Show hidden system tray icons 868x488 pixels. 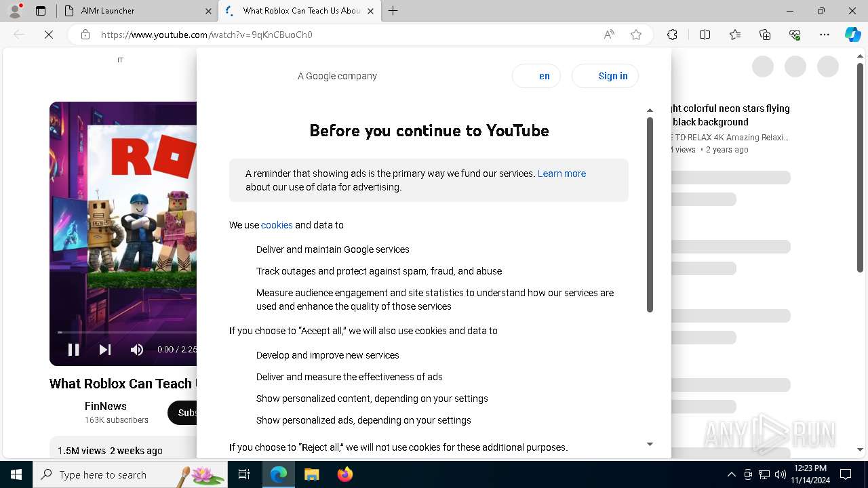coord(731,474)
